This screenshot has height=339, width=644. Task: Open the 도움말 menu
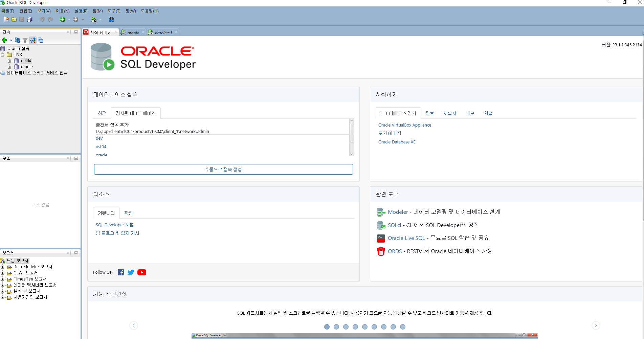click(150, 11)
